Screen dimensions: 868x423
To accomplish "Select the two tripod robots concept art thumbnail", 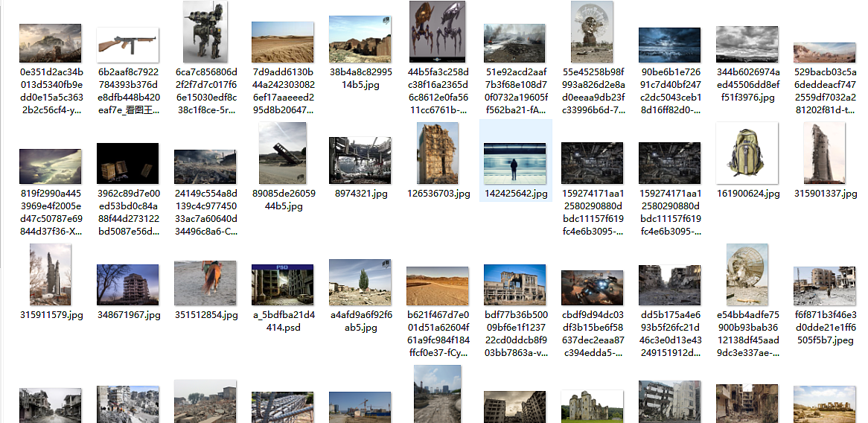I will point(437,31).
